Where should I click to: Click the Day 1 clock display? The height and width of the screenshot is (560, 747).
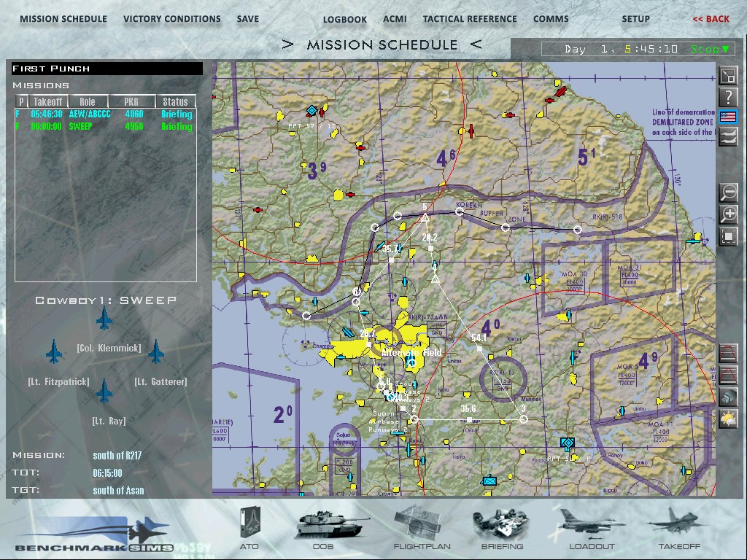coord(621,49)
